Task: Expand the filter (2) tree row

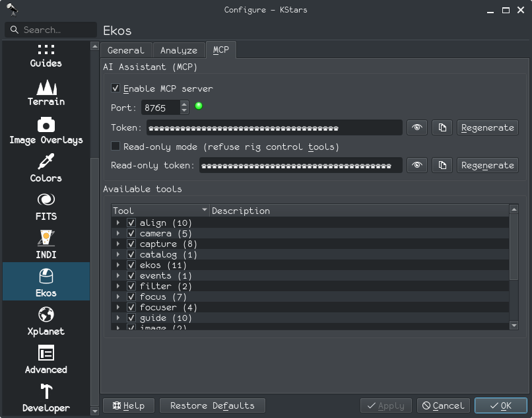Action: (118, 286)
